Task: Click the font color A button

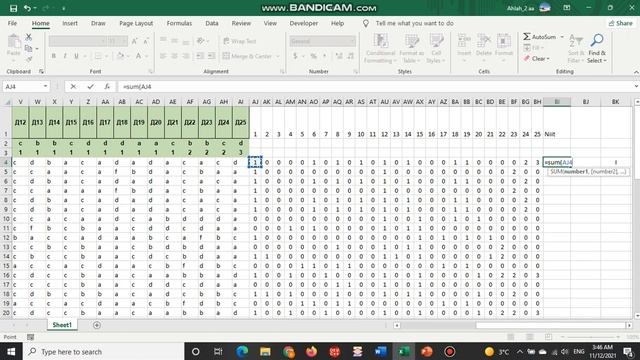Action: tap(138, 56)
